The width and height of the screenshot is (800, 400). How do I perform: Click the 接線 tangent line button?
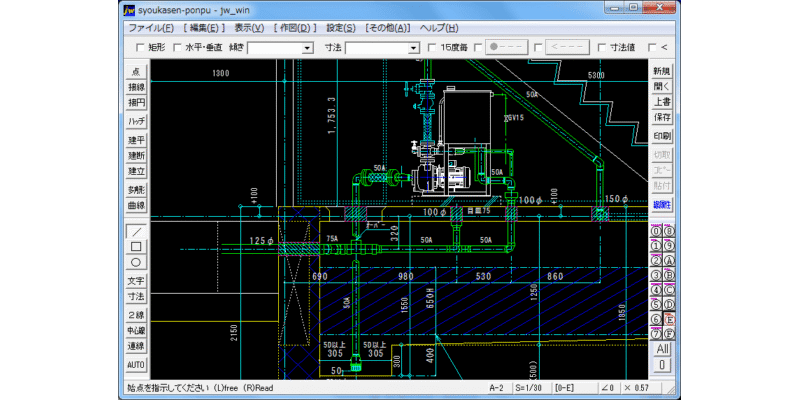(x=136, y=87)
